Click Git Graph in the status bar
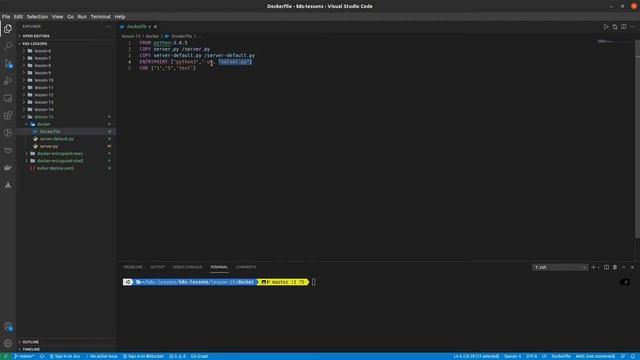The height and width of the screenshot is (360, 640). click(x=200, y=356)
